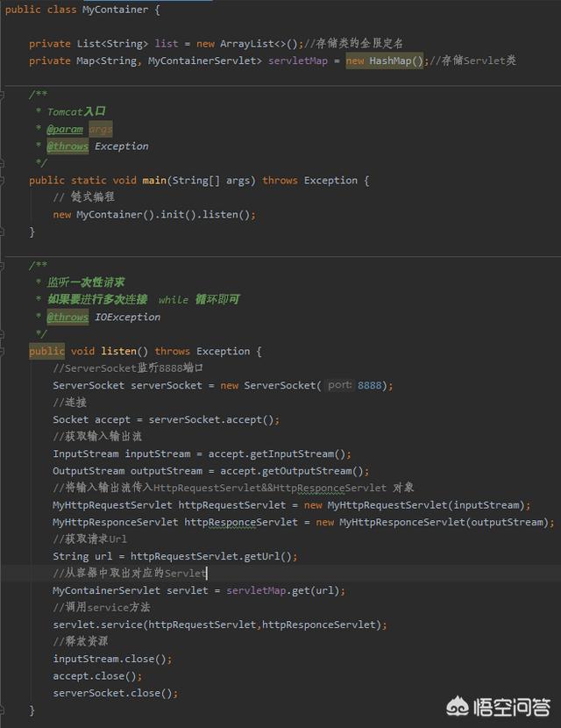The width and height of the screenshot is (561, 728).
Task: Click the 'main' method name
Action: pyautogui.click(x=154, y=180)
